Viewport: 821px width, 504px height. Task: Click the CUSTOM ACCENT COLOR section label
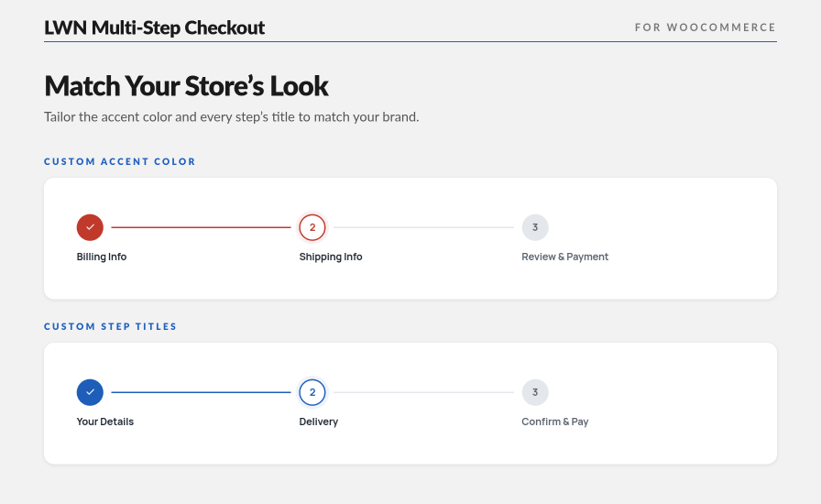pos(120,161)
